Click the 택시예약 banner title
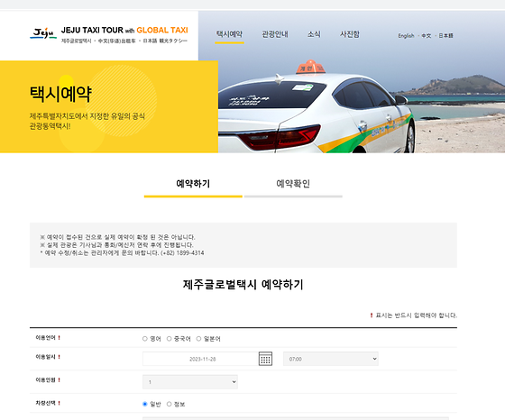Image resolution: width=505 pixels, height=420 pixels. coord(60,94)
